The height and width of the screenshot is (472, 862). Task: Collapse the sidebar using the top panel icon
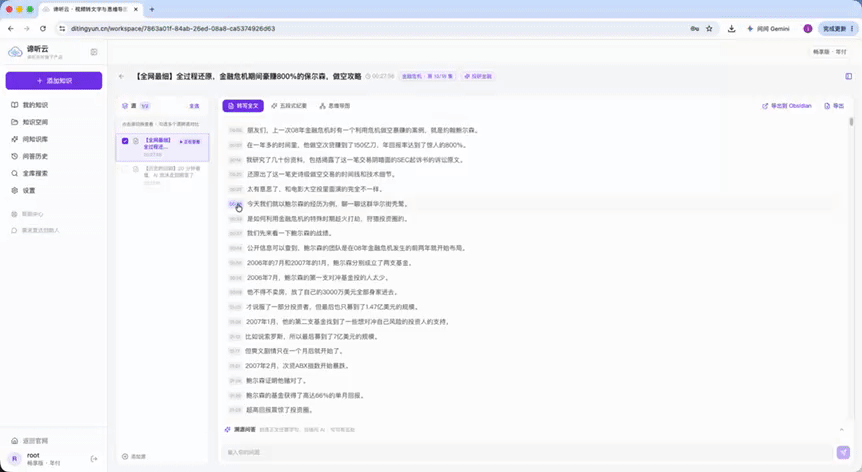pyautogui.click(x=94, y=52)
